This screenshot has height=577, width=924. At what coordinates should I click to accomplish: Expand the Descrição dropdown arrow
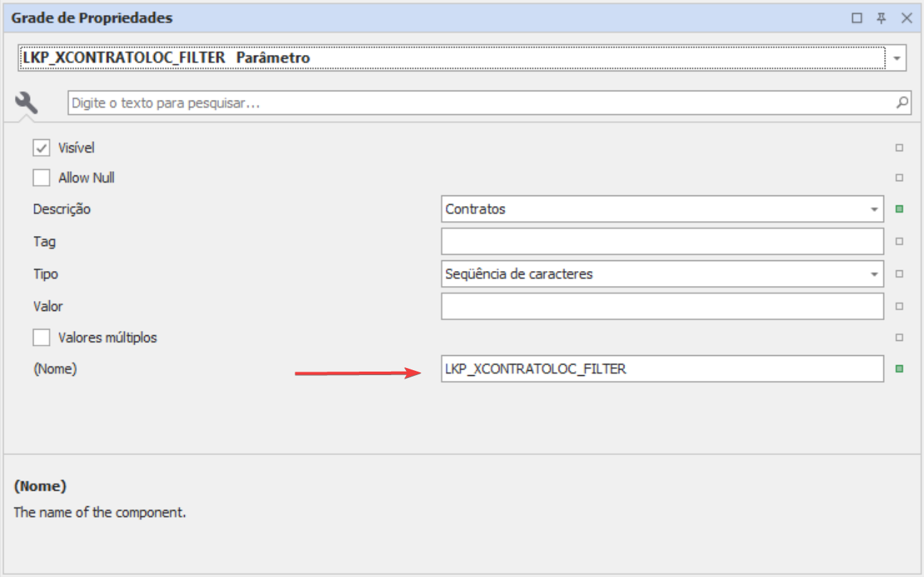coord(874,210)
